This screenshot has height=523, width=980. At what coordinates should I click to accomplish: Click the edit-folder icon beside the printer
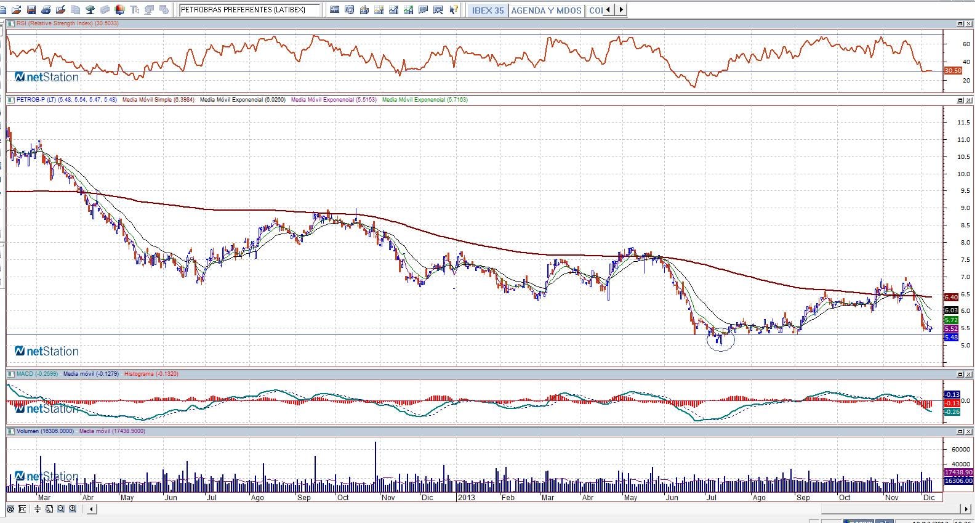pyautogui.click(x=61, y=10)
